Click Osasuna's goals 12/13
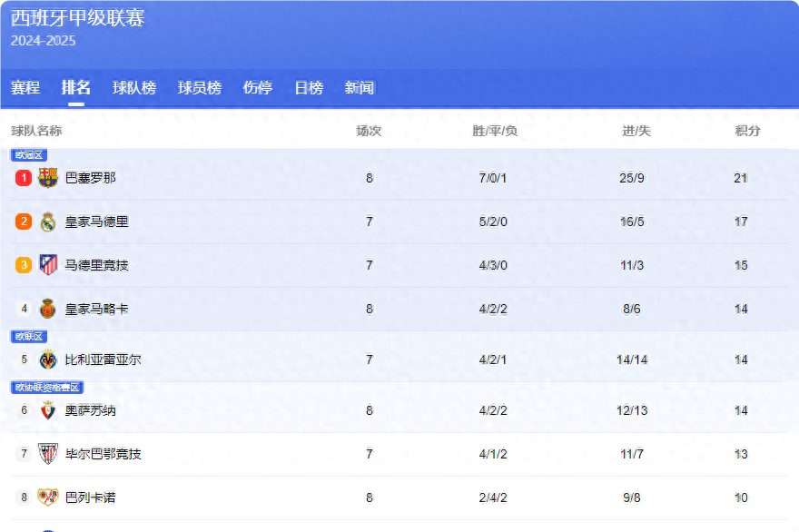 632,410
